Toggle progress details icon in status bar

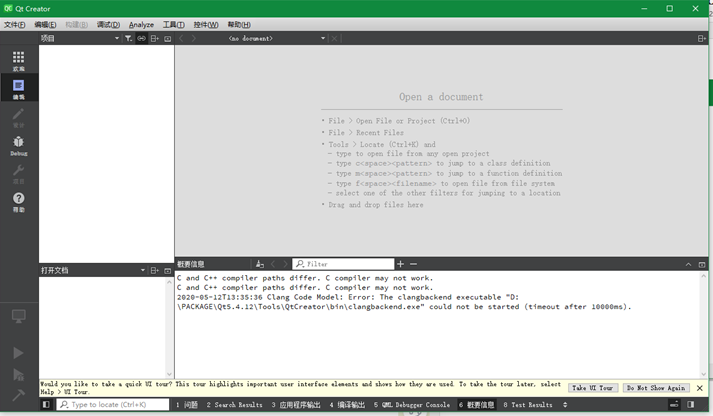[x=674, y=404]
